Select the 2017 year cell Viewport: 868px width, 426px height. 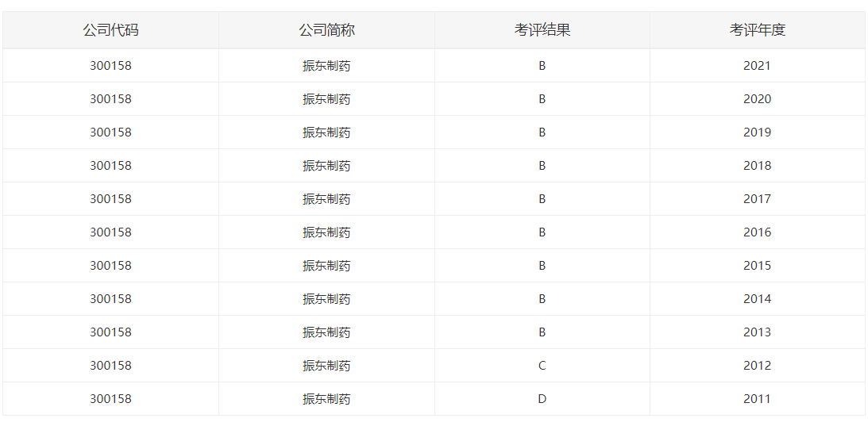pos(757,199)
